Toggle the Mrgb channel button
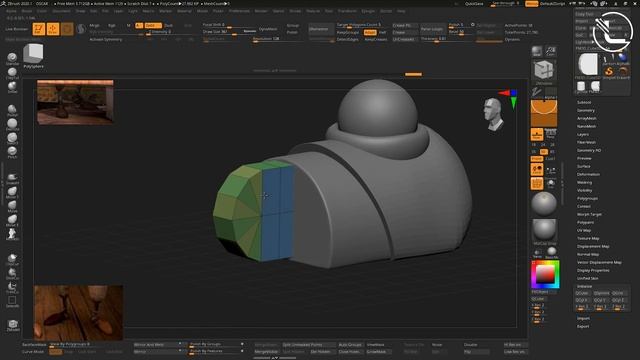 coord(94,25)
